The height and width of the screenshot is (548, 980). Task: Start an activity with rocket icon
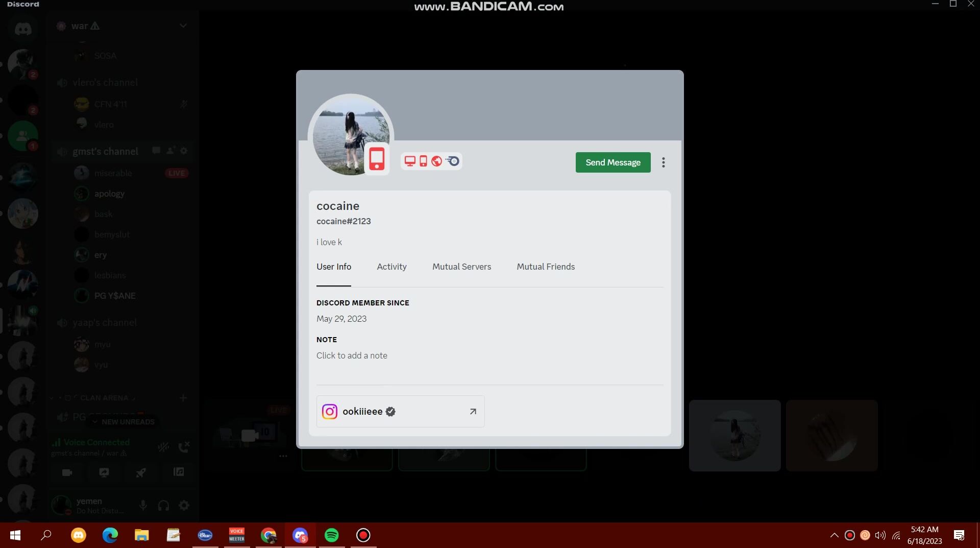(x=141, y=472)
